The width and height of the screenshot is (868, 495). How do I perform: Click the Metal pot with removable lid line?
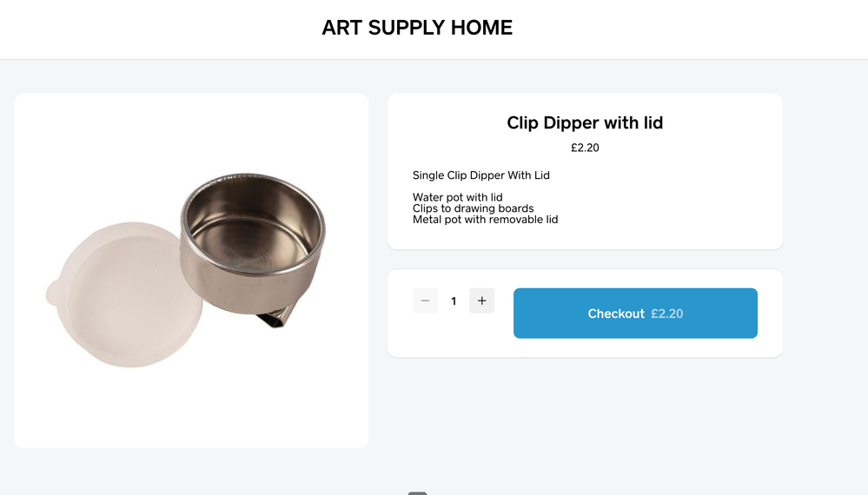[x=486, y=220]
